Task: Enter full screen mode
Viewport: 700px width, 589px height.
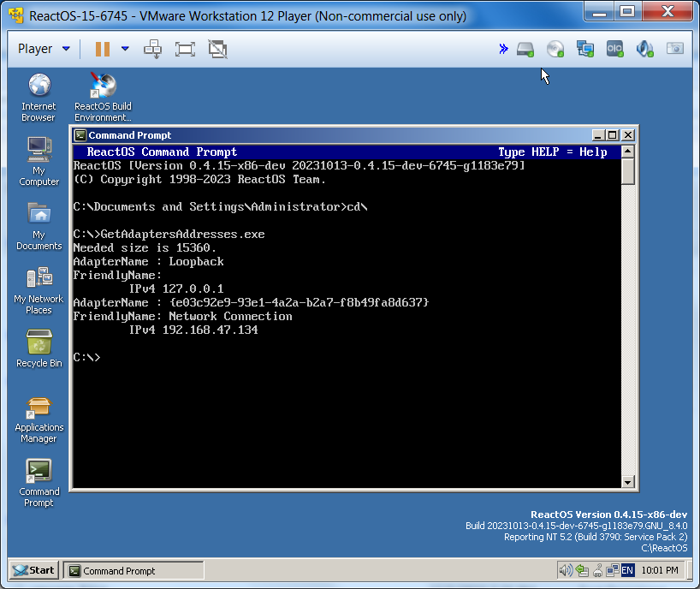Action: click(185, 49)
